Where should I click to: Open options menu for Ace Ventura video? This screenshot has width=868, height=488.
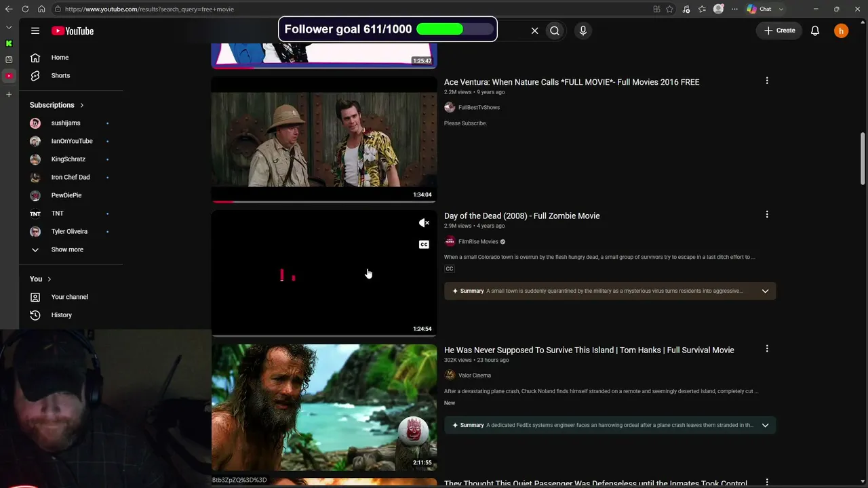click(x=767, y=81)
